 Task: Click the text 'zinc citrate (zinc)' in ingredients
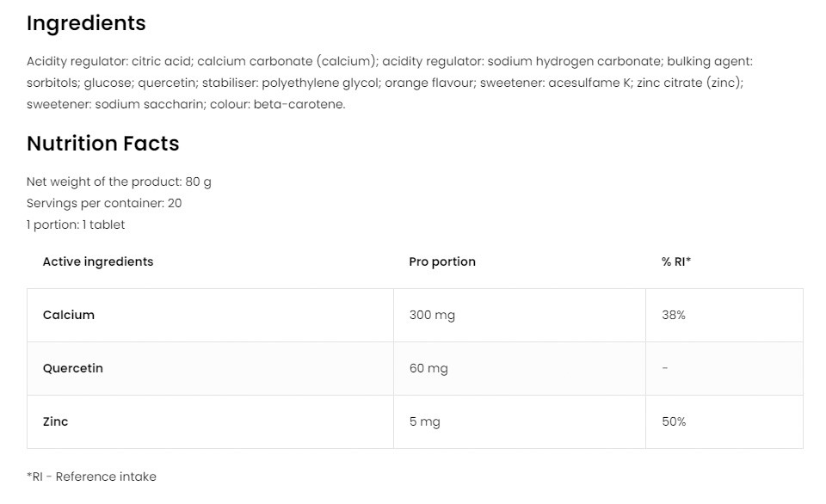point(689,83)
